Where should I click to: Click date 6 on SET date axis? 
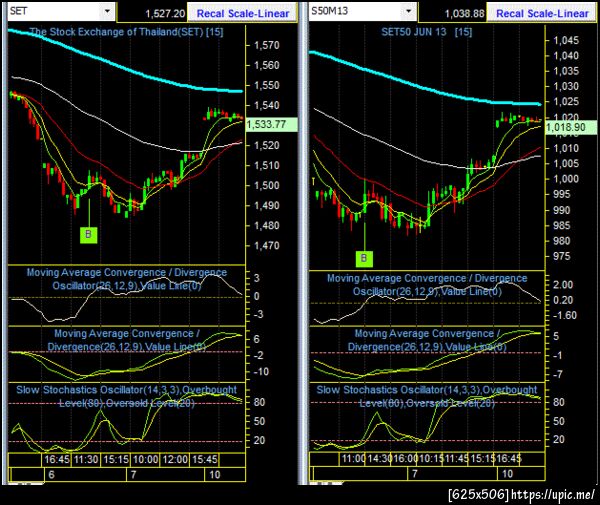tap(51, 475)
